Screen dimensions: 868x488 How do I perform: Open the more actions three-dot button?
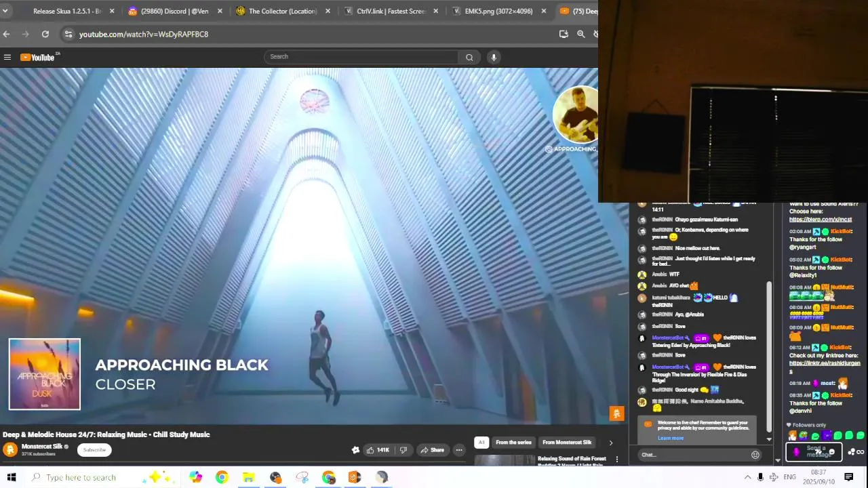pos(459,450)
